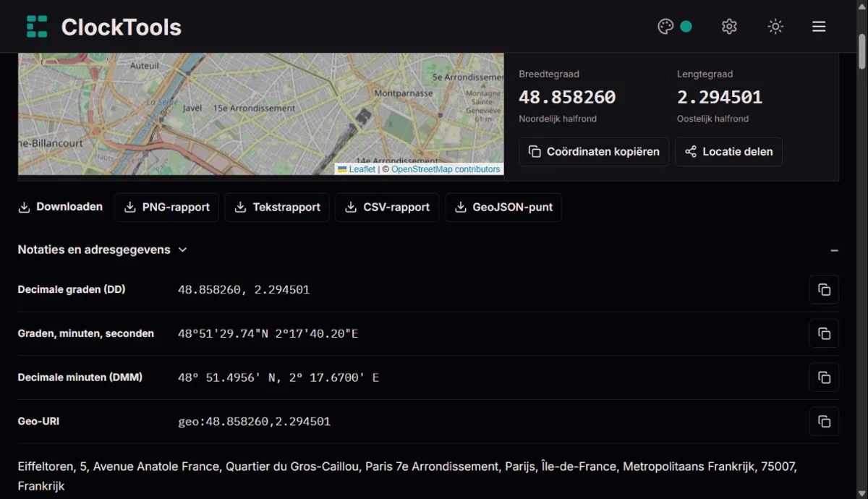This screenshot has height=499, width=868.
Task: Download the PNG-rapport
Action: [167, 208]
